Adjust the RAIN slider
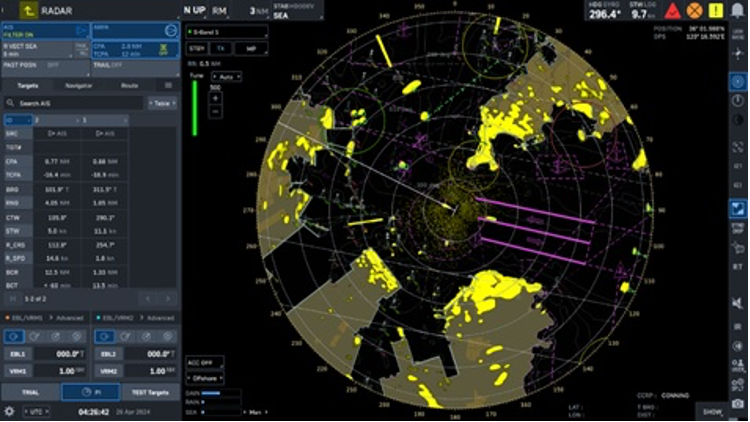This screenshot has width=750, height=422. (221, 402)
